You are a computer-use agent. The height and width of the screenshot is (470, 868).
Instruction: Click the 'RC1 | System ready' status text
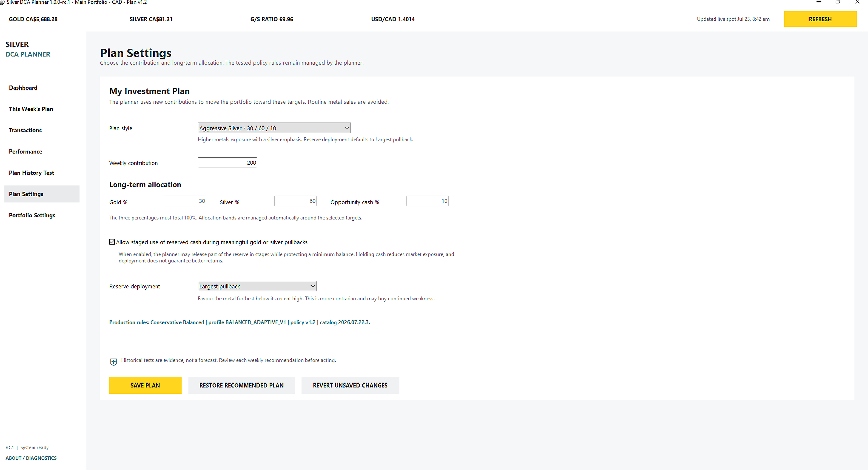click(x=27, y=447)
